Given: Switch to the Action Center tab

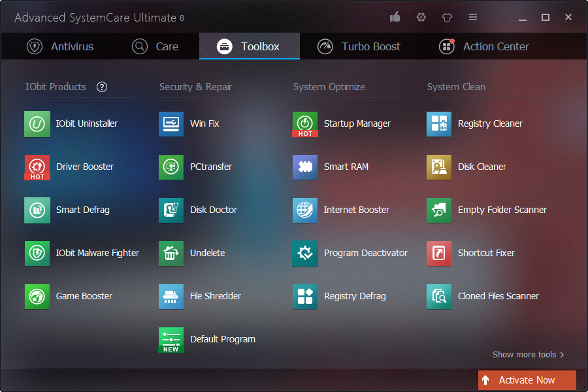Looking at the screenshot, I should (x=483, y=46).
